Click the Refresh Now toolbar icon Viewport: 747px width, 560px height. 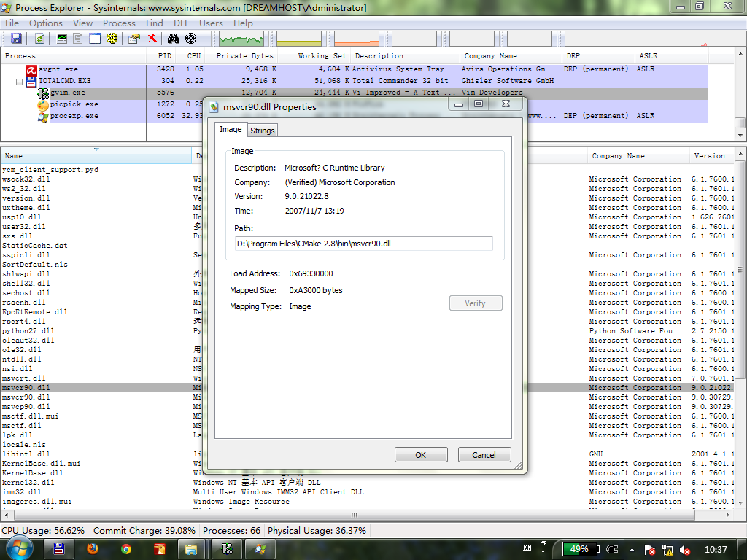[40, 39]
